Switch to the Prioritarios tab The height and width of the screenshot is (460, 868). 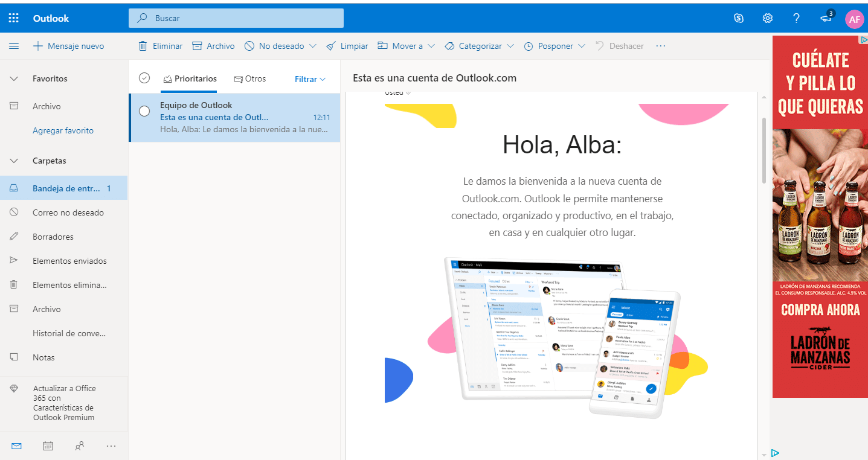tap(190, 78)
